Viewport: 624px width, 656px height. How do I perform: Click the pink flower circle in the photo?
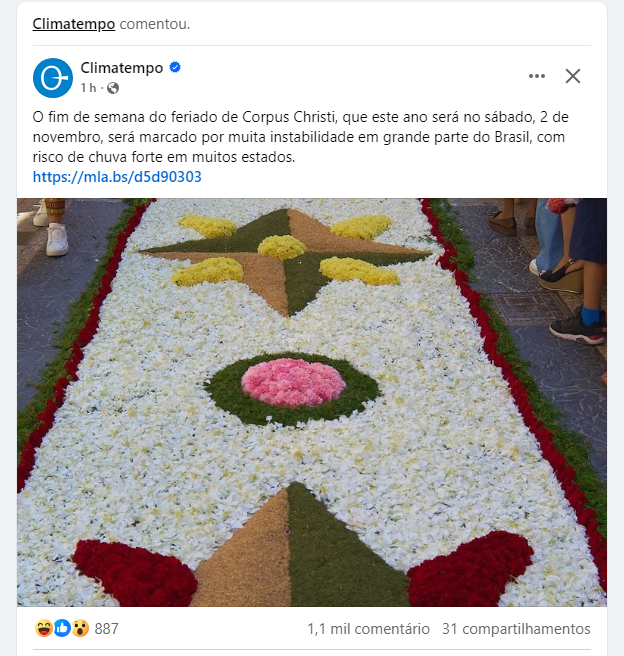294,382
